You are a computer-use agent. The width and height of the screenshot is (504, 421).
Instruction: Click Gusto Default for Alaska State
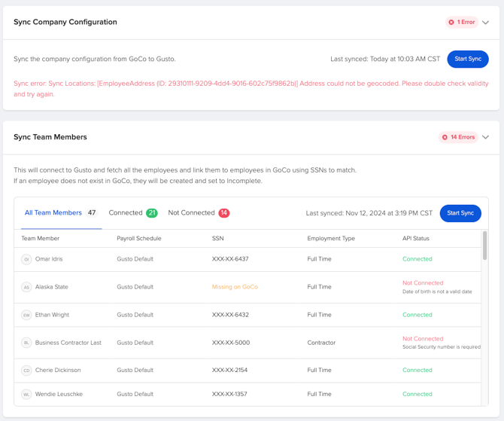(x=135, y=287)
